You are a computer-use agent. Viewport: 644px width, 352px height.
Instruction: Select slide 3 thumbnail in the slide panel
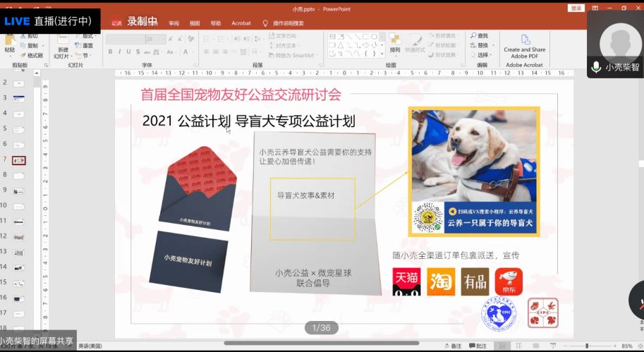[19, 99]
